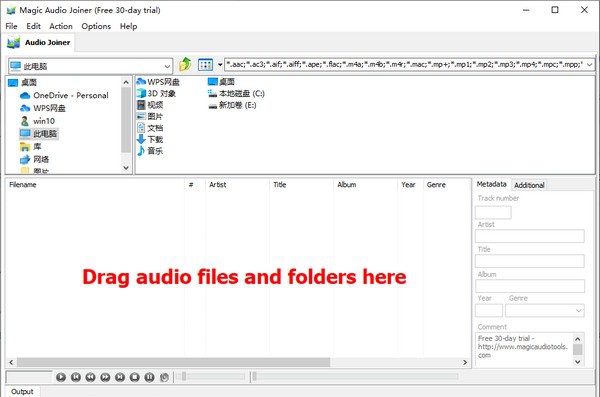
Task: Click the Title input field
Action: pyautogui.click(x=530, y=261)
